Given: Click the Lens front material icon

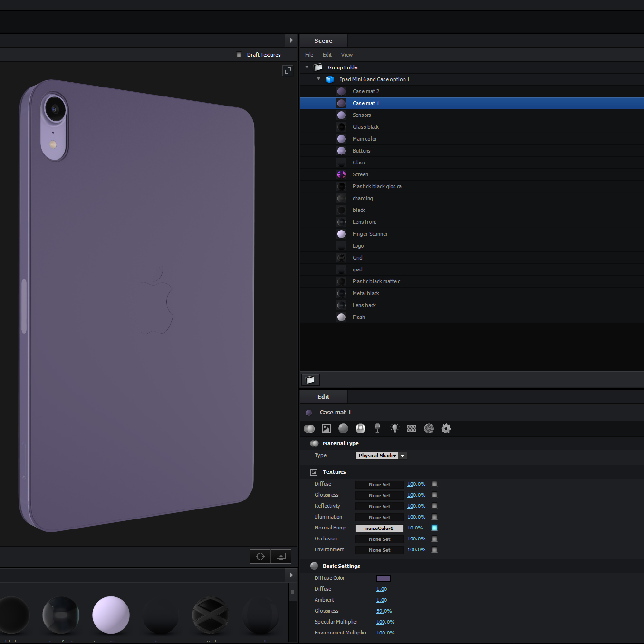Looking at the screenshot, I should coord(341,222).
